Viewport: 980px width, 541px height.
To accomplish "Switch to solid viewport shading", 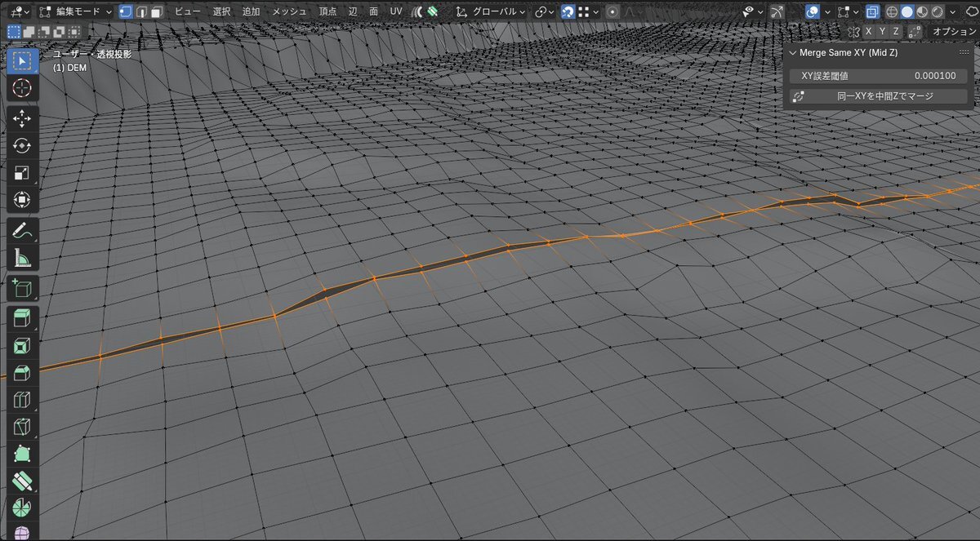I will coord(906,11).
